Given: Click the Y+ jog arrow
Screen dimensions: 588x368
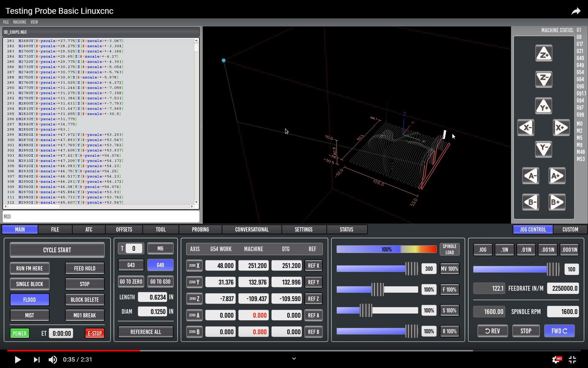Looking at the screenshot, I should (544, 106).
